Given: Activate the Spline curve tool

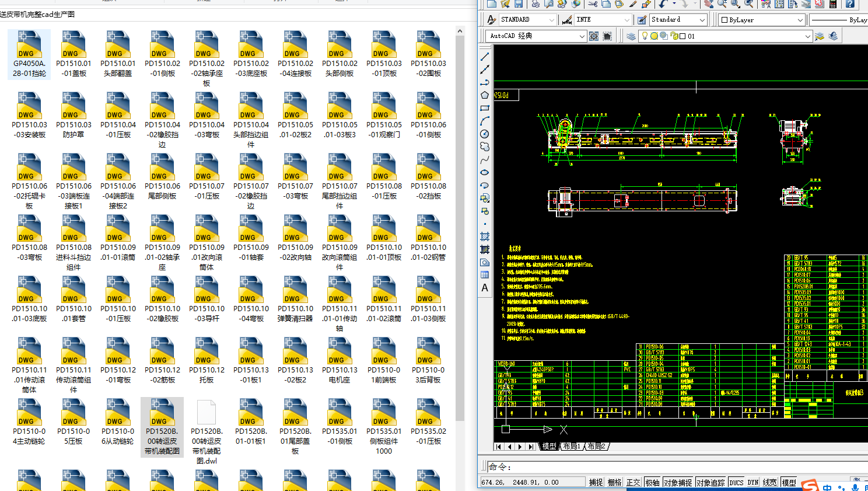Looking at the screenshot, I should [x=485, y=159].
